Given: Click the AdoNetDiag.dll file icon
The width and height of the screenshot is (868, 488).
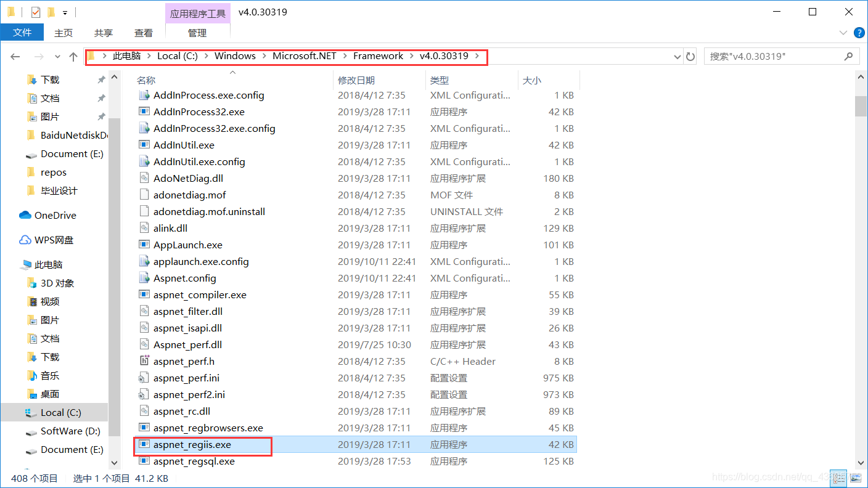Looking at the screenshot, I should point(144,178).
